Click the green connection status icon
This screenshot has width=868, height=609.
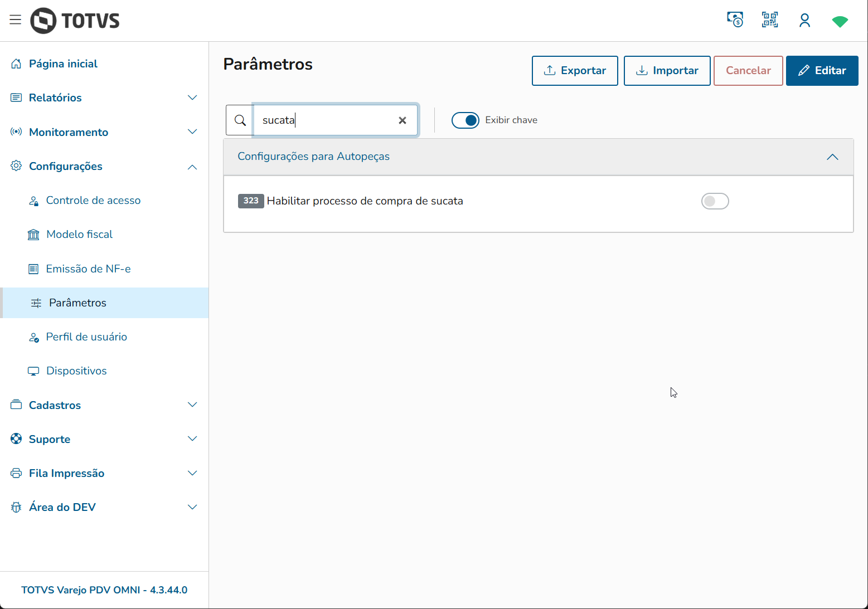(x=840, y=21)
